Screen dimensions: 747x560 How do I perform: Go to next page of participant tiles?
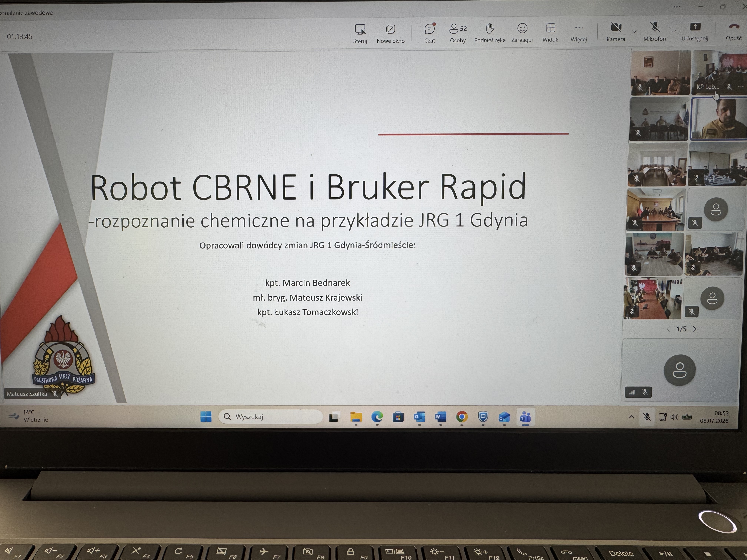[695, 329]
